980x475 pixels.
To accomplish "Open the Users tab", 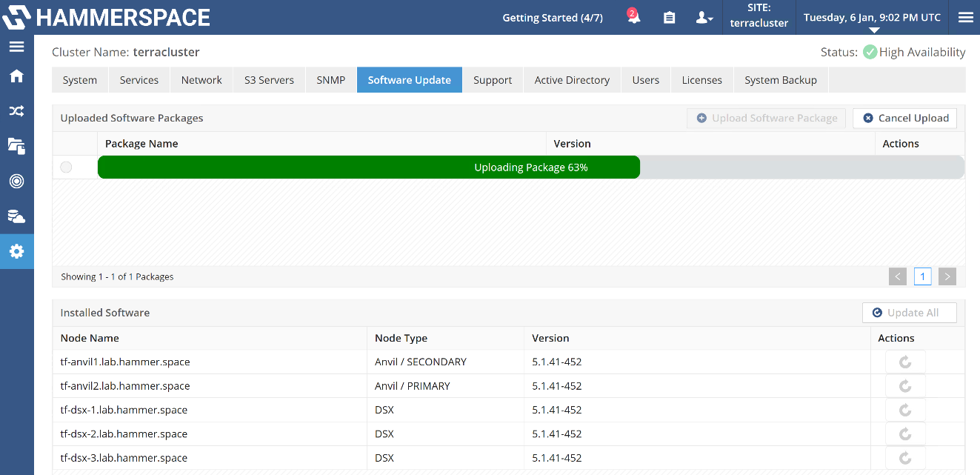I will pyautogui.click(x=646, y=80).
